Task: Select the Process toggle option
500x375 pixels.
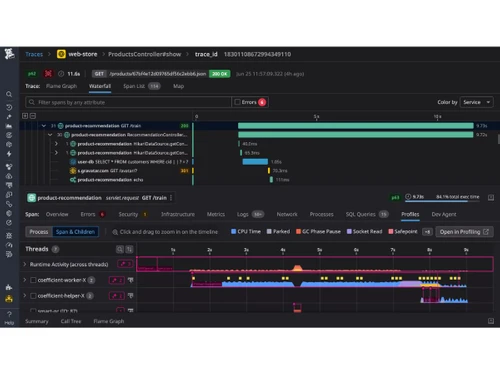Action: coord(39,232)
